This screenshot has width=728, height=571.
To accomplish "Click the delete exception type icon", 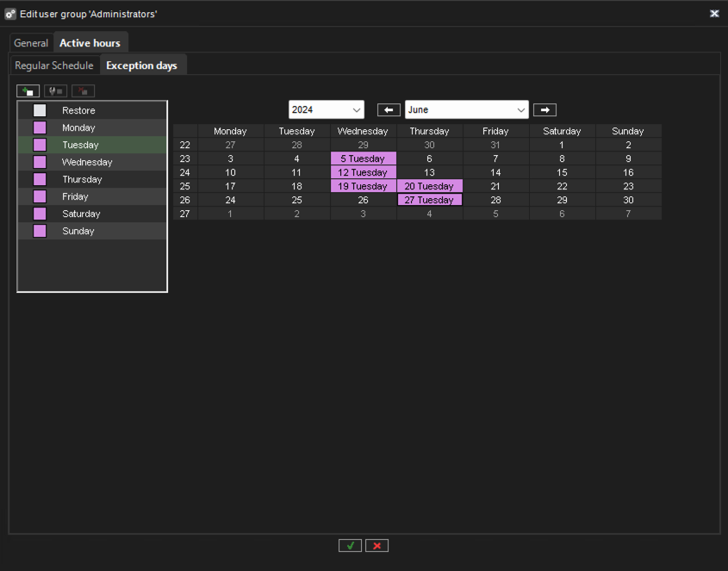I will pyautogui.click(x=84, y=90).
